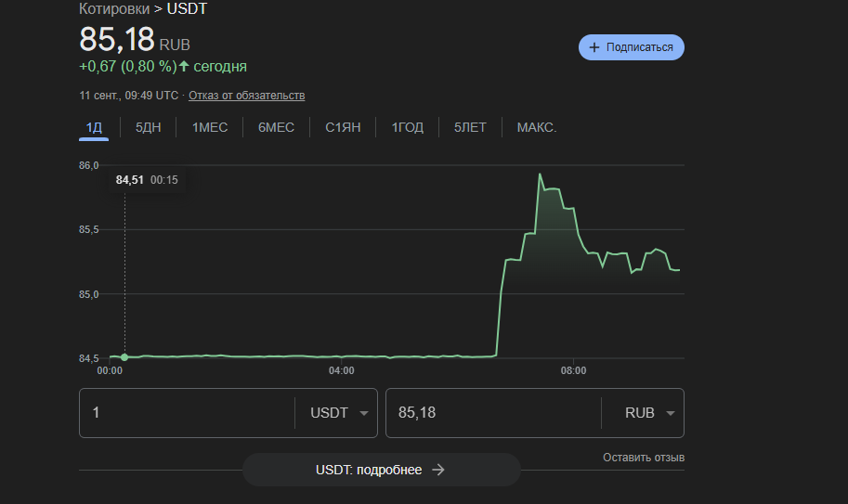
Task: Expand the RUB currency dropdown
Action: [x=649, y=413]
